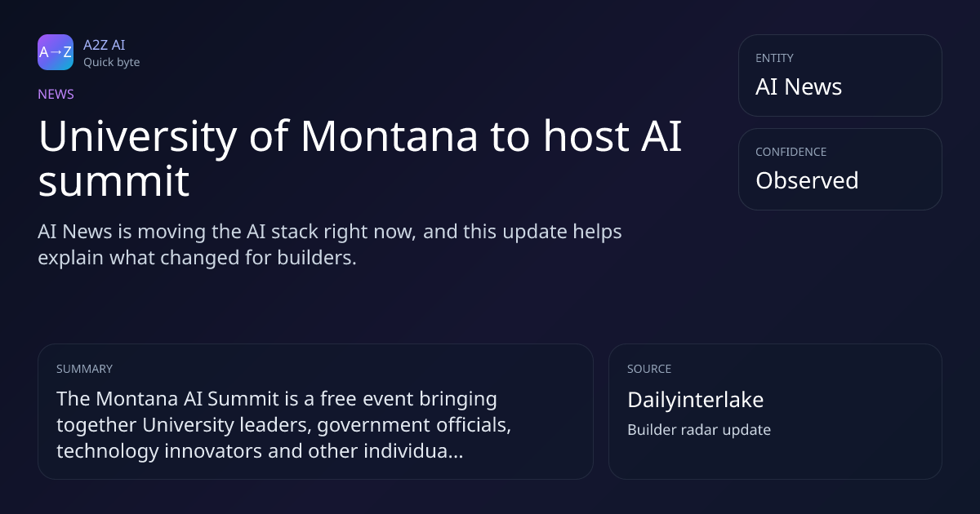This screenshot has height=514, width=980.
Task: Click the CONFIDENCE label
Action: coord(791,152)
